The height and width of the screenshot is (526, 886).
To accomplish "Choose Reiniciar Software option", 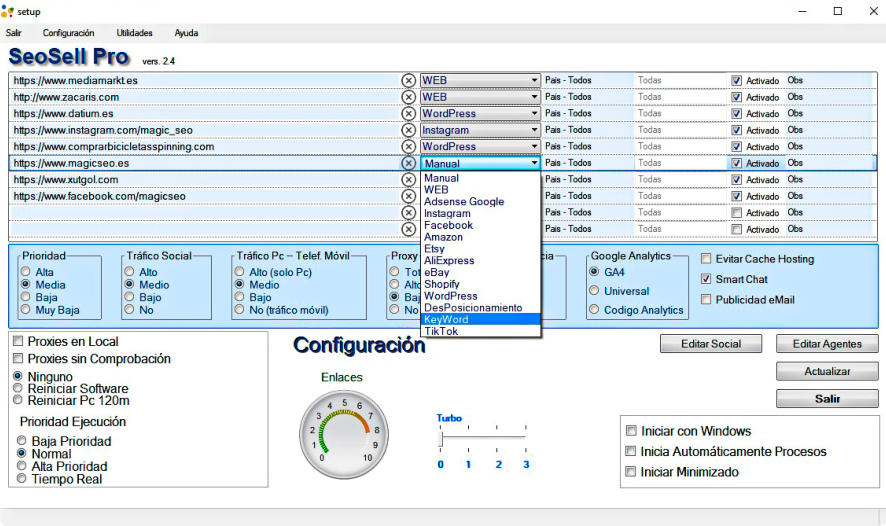I will tap(18, 388).
